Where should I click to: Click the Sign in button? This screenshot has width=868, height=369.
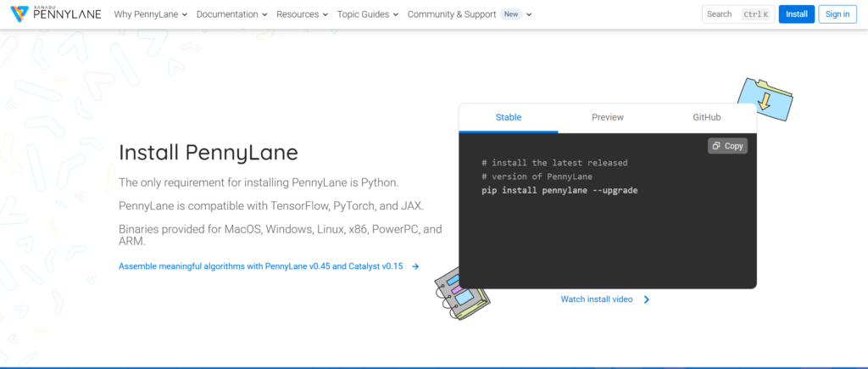click(837, 14)
